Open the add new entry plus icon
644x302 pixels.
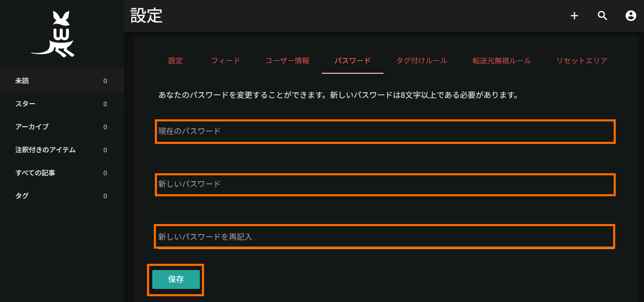pos(574,16)
